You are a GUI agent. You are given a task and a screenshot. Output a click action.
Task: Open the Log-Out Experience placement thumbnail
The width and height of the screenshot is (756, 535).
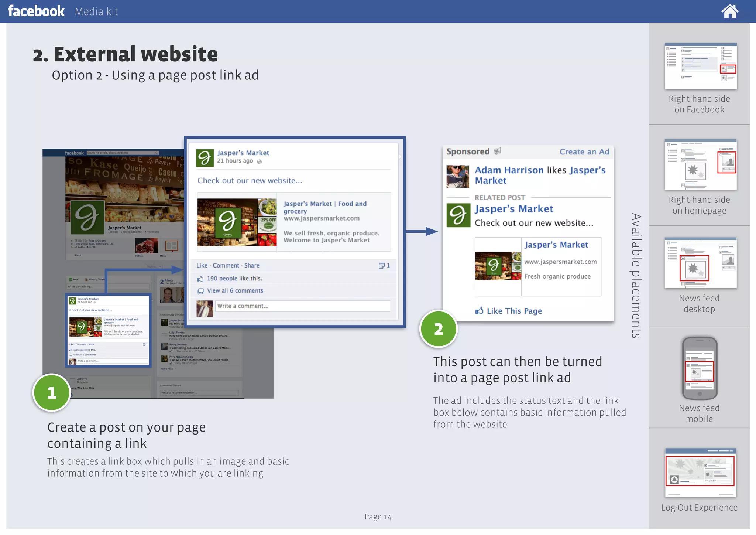(x=701, y=473)
